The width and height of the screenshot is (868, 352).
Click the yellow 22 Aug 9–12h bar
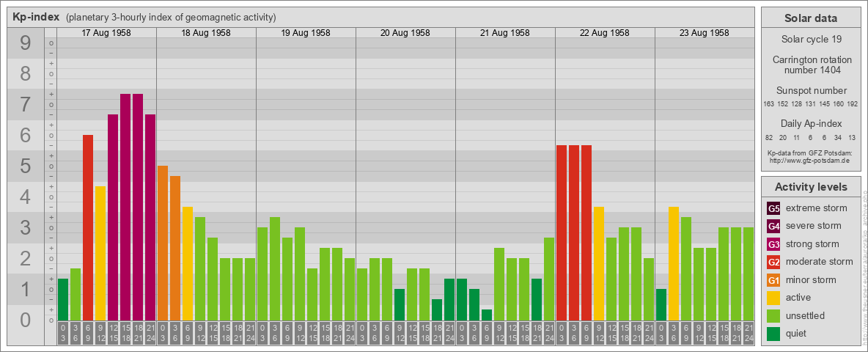tap(598, 264)
